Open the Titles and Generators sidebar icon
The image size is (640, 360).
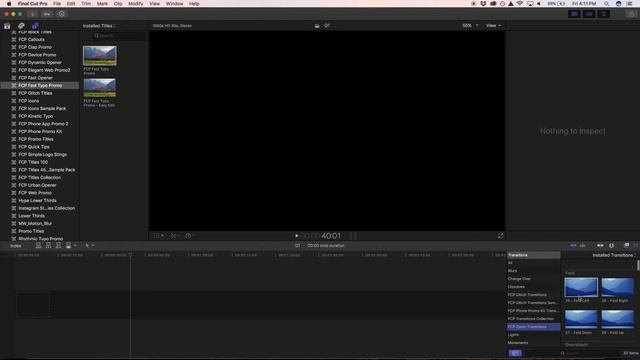click(x=35, y=26)
